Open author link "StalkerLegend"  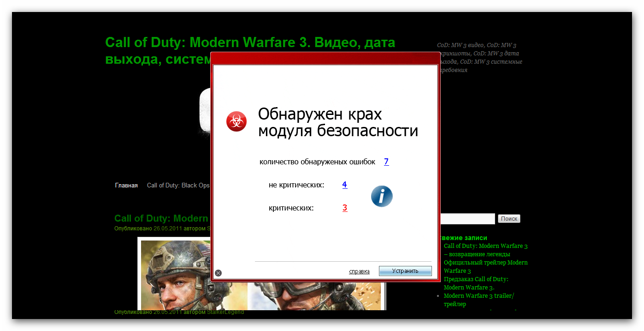225,313
